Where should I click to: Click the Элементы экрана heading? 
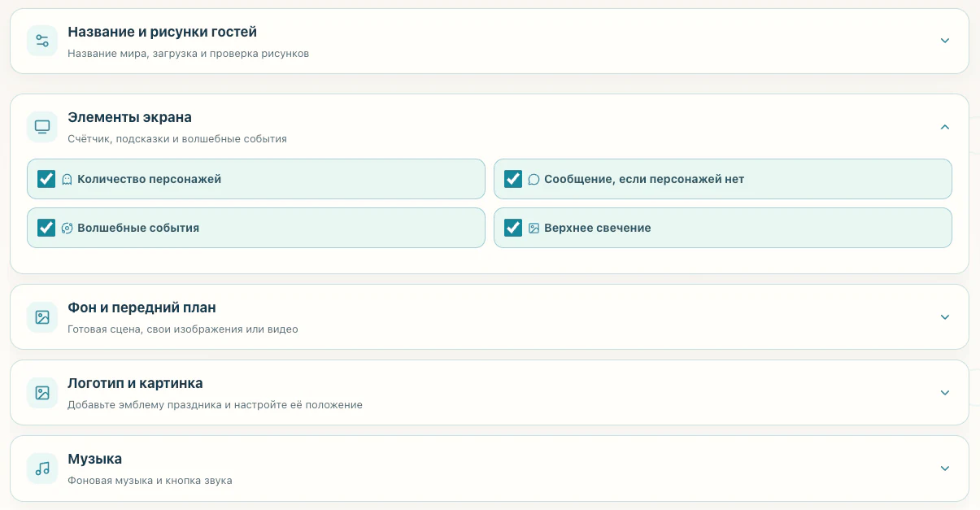(x=130, y=118)
